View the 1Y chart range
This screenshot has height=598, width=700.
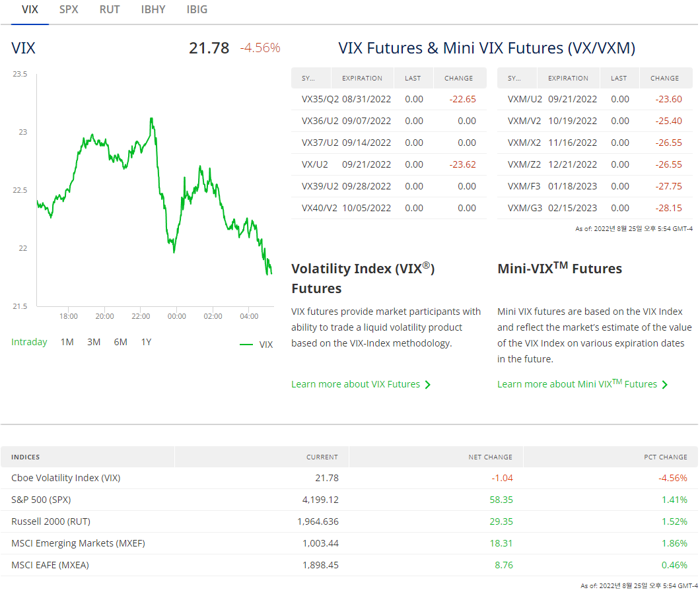point(147,342)
